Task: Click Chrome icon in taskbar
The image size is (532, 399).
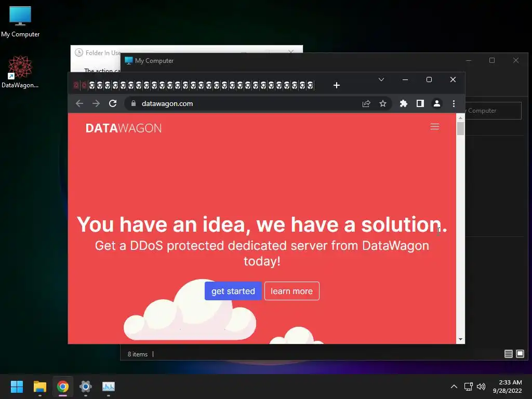Action: tap(63, 387)
